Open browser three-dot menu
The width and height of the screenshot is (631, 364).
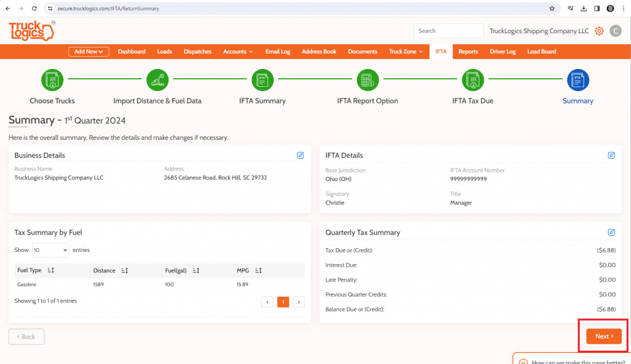coord(624,9)
